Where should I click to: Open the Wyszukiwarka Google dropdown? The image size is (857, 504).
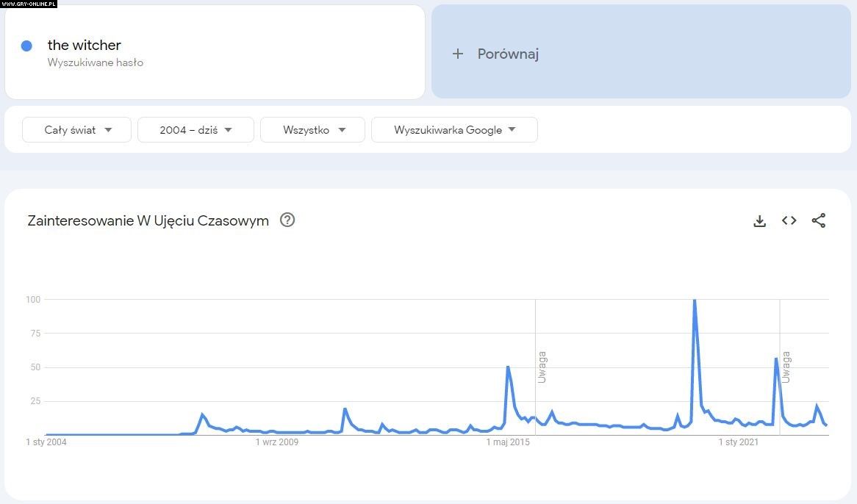click(x=454, y=130)
